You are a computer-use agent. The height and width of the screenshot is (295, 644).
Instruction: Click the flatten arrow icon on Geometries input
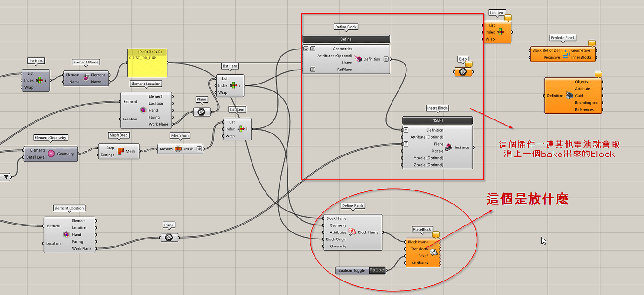(x=306, y=49)
